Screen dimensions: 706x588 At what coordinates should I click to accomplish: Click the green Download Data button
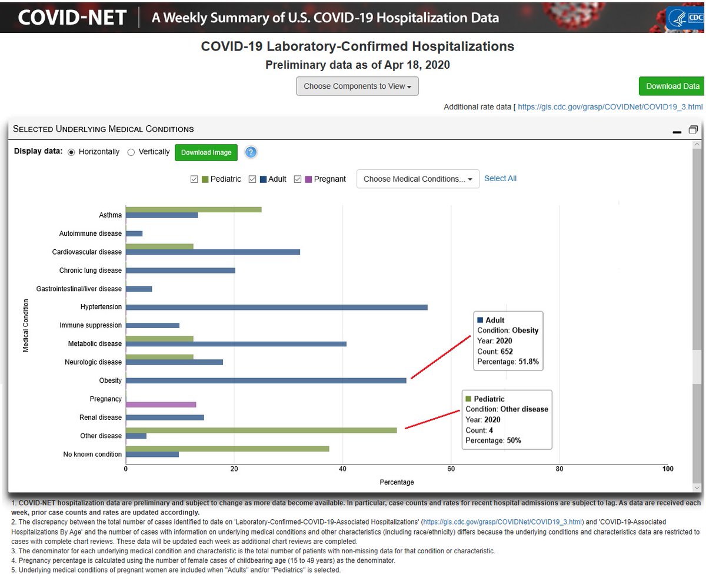point(672,86)
